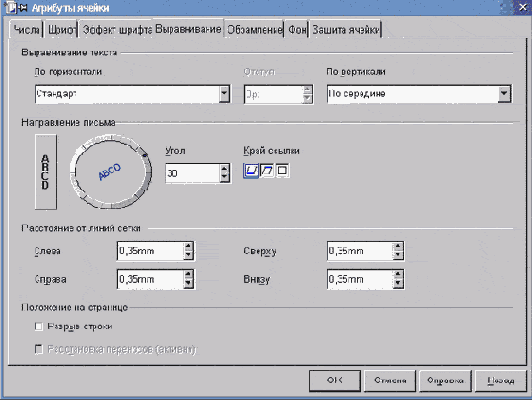The image size is (532, 400).
Task: Switch to the Обрамление tab
Action: point(254,30)
